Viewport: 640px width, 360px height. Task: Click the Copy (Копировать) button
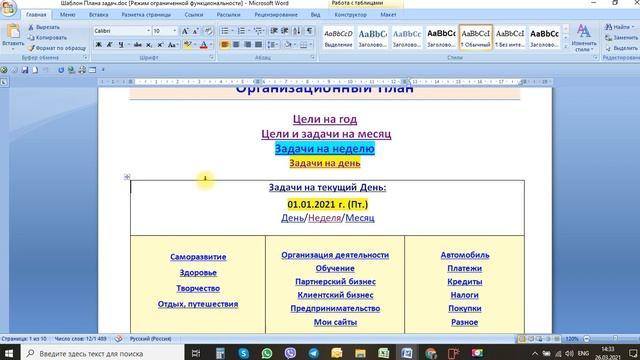(47, 38)
